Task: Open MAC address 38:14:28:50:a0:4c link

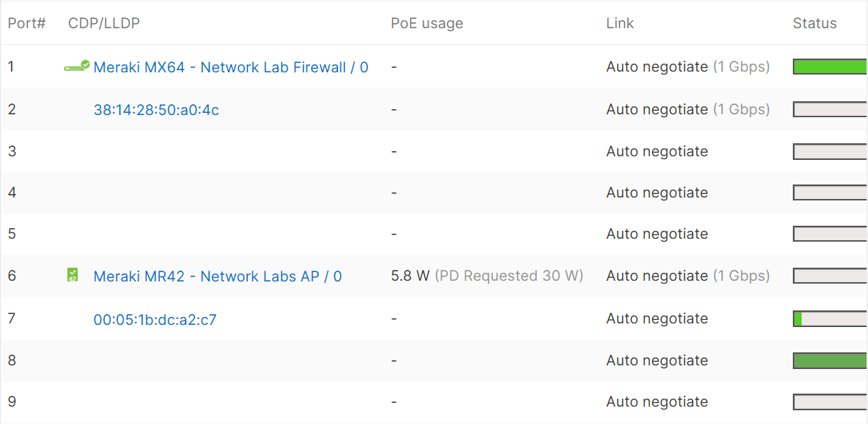Action: [157, 110]
